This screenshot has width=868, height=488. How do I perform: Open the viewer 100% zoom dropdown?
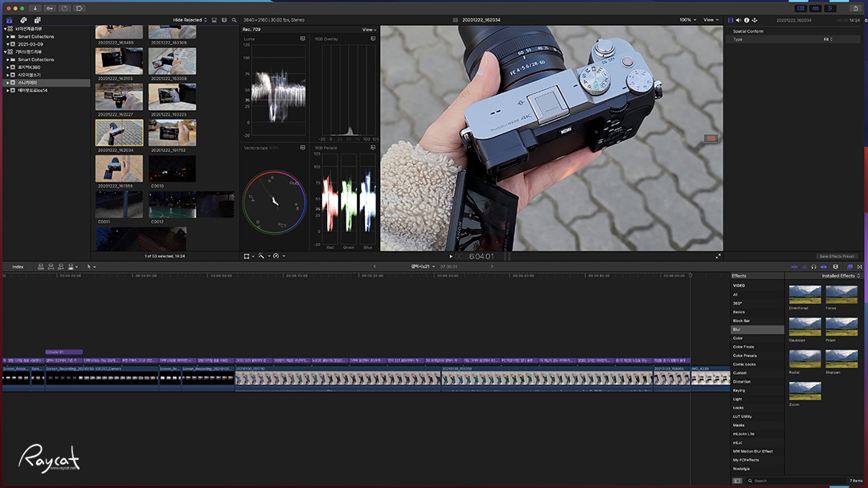click(688, 20)
